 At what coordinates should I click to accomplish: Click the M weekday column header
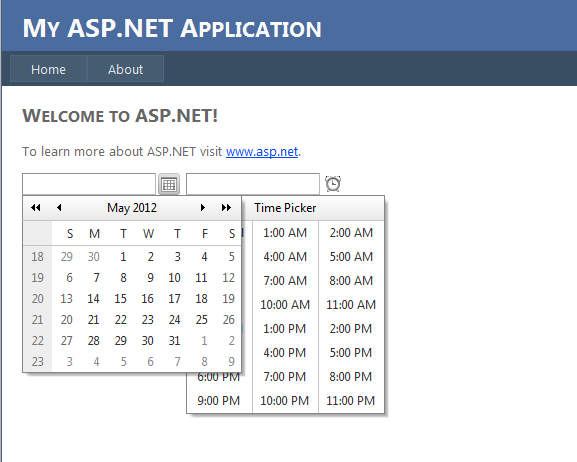pyautogui.click(x=95, y=233)
